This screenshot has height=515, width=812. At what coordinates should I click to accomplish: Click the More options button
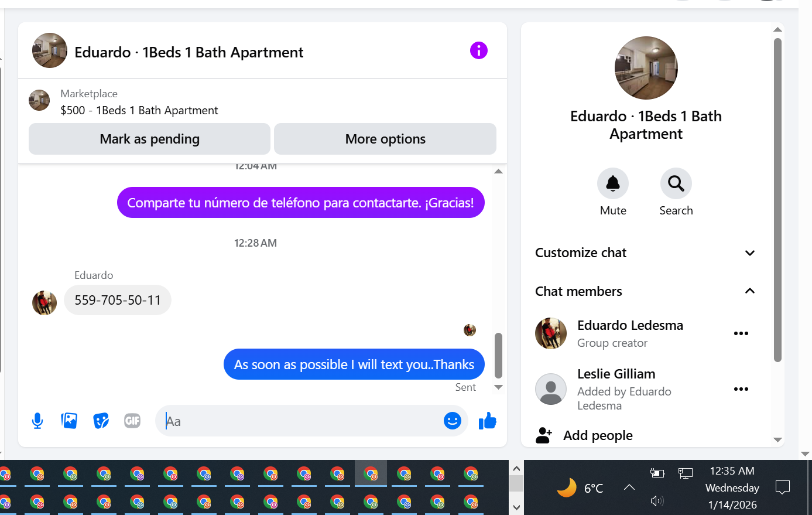(x=385, y=139)
